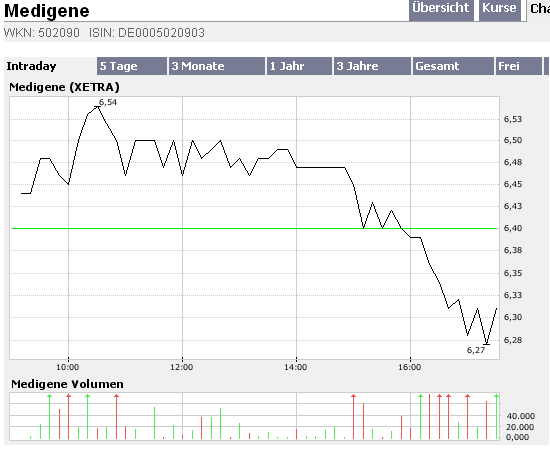View the 1 Jahr chart
This screenshot has height=449, width=550.
pyautogui.click(x=299, y=66)
